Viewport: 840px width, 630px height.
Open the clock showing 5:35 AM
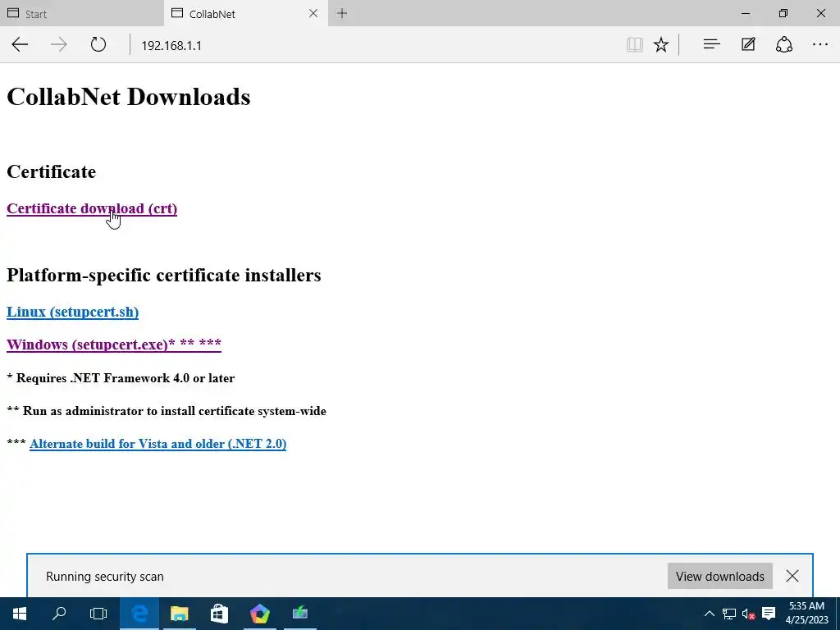coord(806,613)
